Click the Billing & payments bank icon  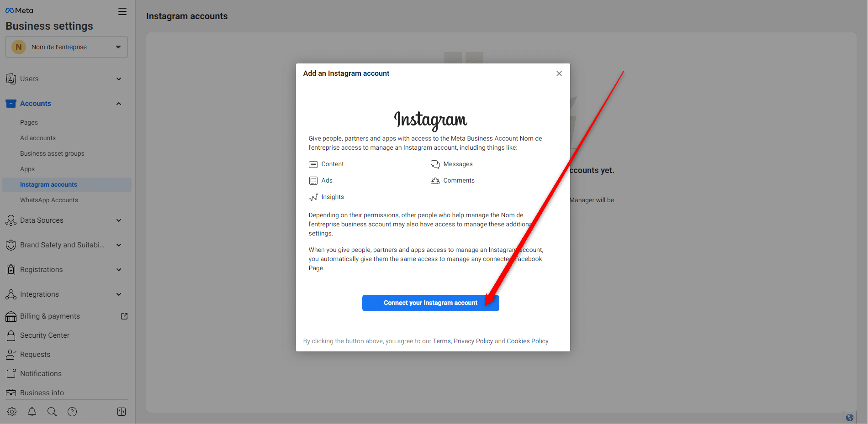pos(11,316)
